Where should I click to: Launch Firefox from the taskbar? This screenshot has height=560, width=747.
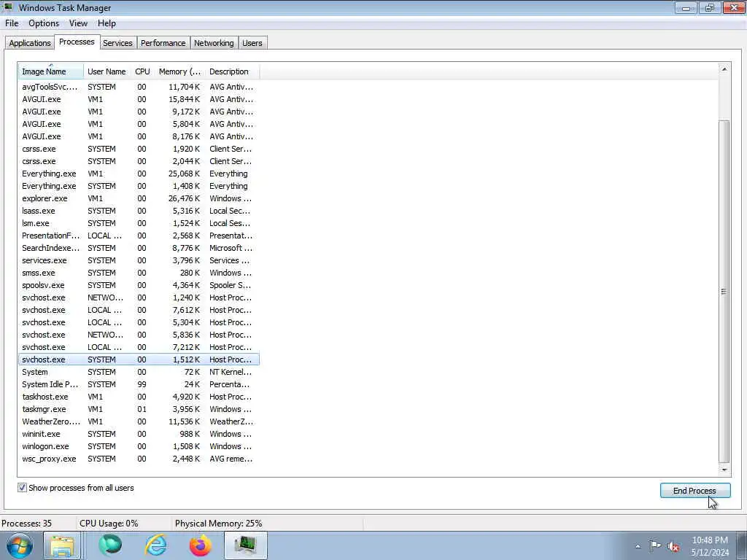pyautogui.click(x=201, y=545)
